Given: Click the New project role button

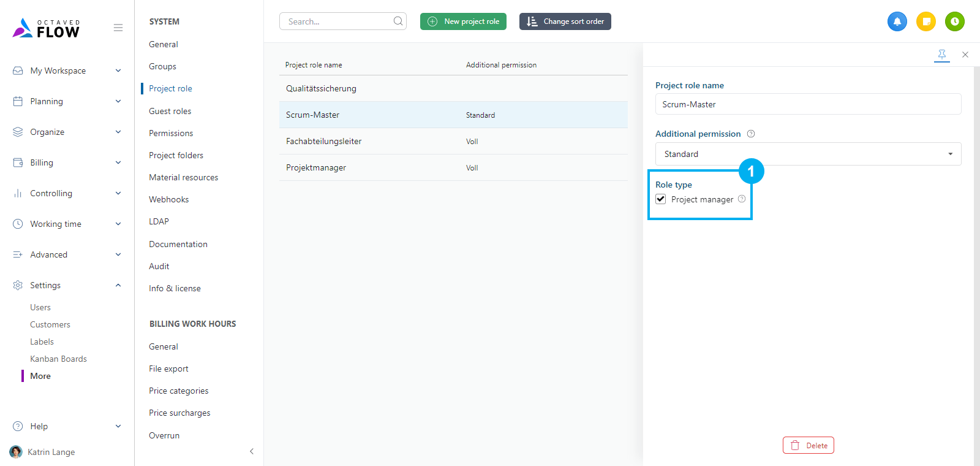Looking at the screenshot, I should [463, 21].
